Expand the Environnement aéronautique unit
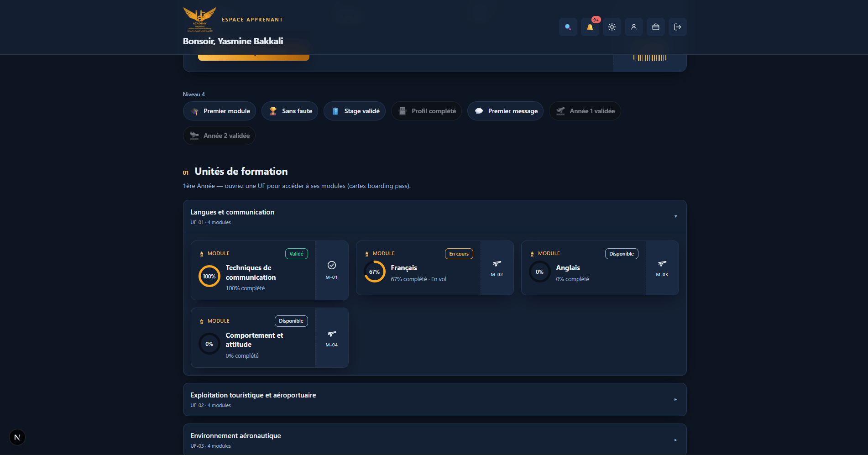868x455 pixels. tap(434, 440)
